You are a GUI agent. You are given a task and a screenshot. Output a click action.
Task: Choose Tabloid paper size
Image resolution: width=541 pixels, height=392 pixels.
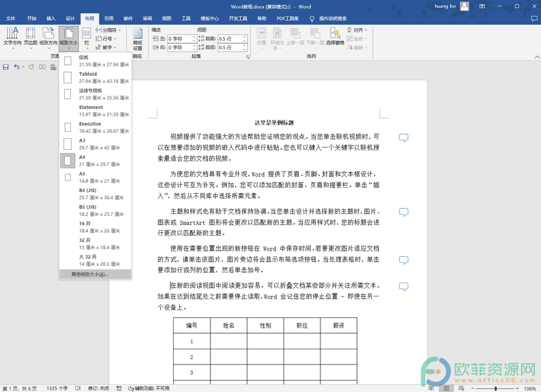95,78
